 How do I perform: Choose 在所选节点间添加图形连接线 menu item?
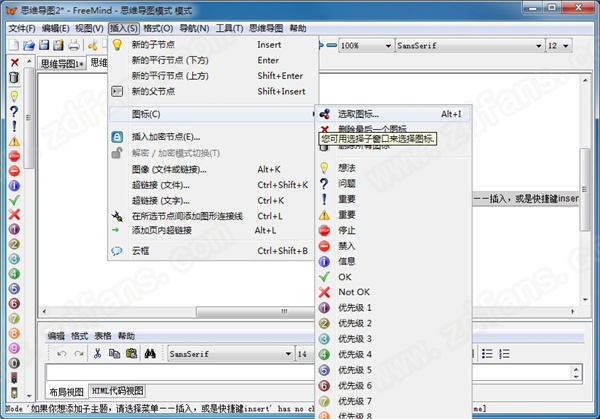point(213,216)
